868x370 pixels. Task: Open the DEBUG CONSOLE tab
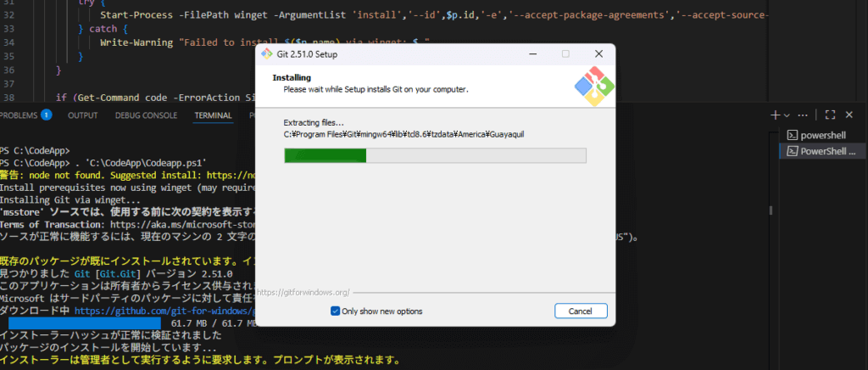[x=146, y=115]
